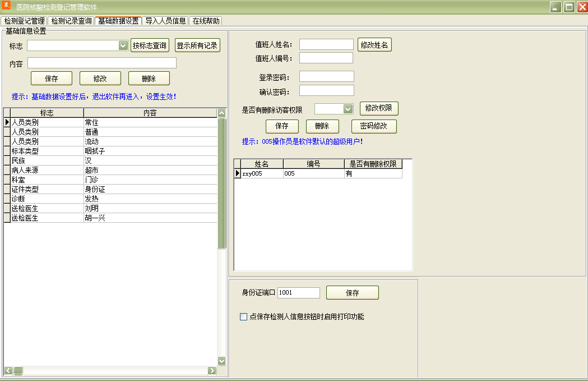This screenshot has height=381, width=588.
Task: Click the 身份证 cell
Action: pyautogui.click(x=150, y=189)
